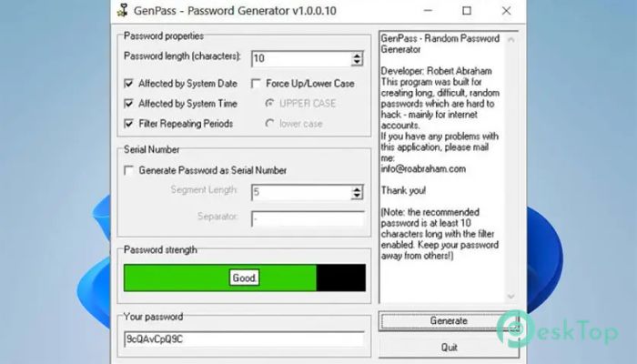The width and height of the screenshot is (637, 364).
Task: Toggle Affected by System Date checkbox
Action: tap(129, 84)
